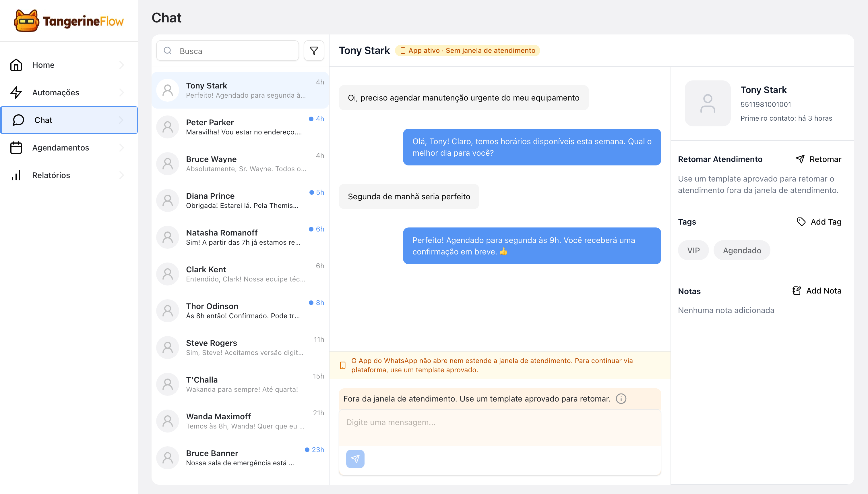Click the App ativo status badge
The width and height of the screenshot is (868, 494).
tap(468, 51)
